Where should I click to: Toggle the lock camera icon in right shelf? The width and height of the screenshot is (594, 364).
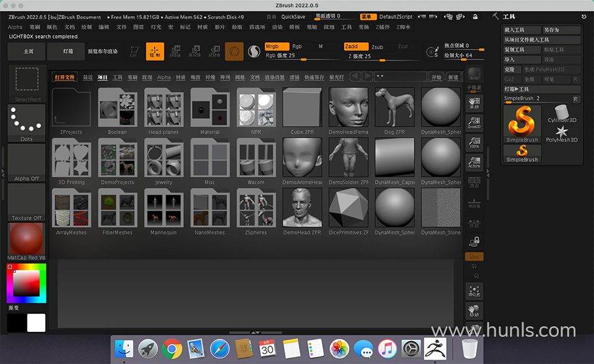coord(475,240)
